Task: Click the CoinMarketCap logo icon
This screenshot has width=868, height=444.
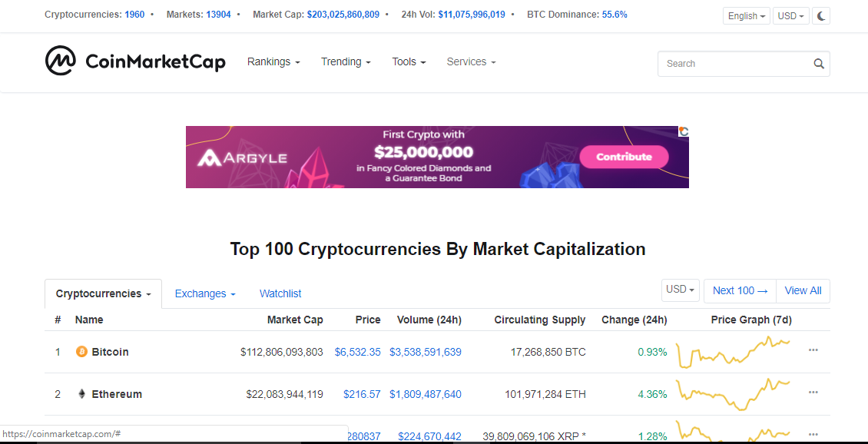Action: click(61, 61)
